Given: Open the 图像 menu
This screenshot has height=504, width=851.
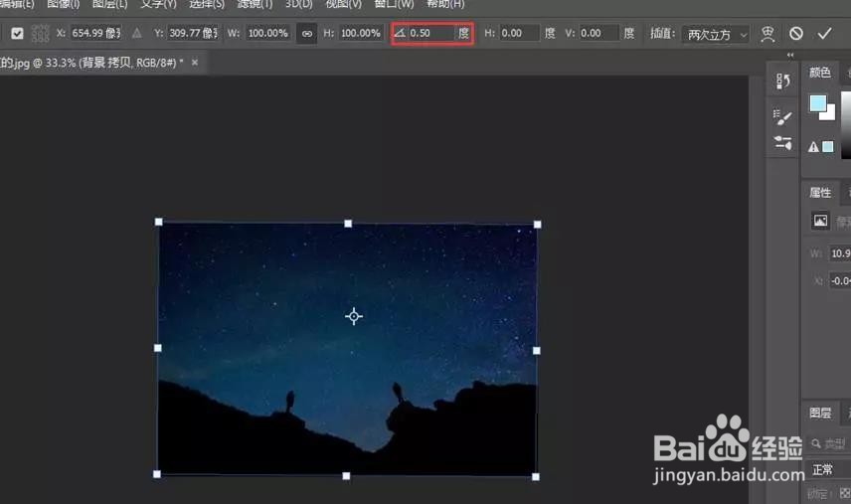Looking at the screenshot, I should click(x=64, y=4).
